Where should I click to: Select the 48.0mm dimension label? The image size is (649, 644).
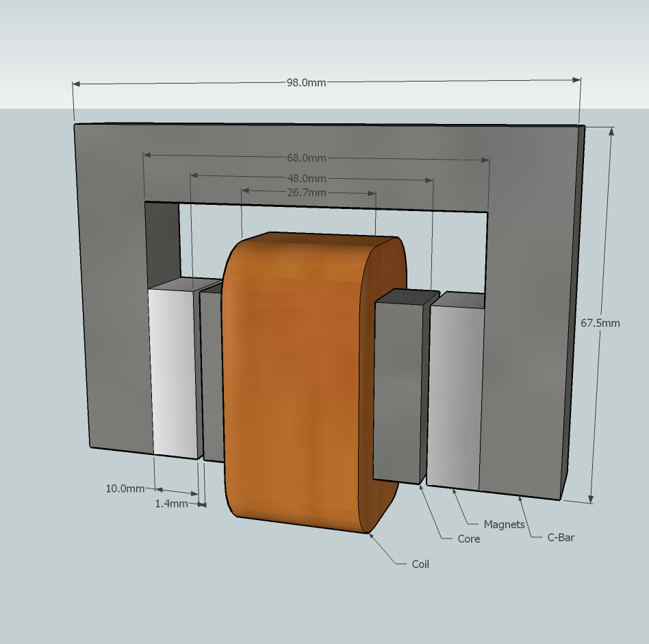pyautogui.click(x=306, y=179)
